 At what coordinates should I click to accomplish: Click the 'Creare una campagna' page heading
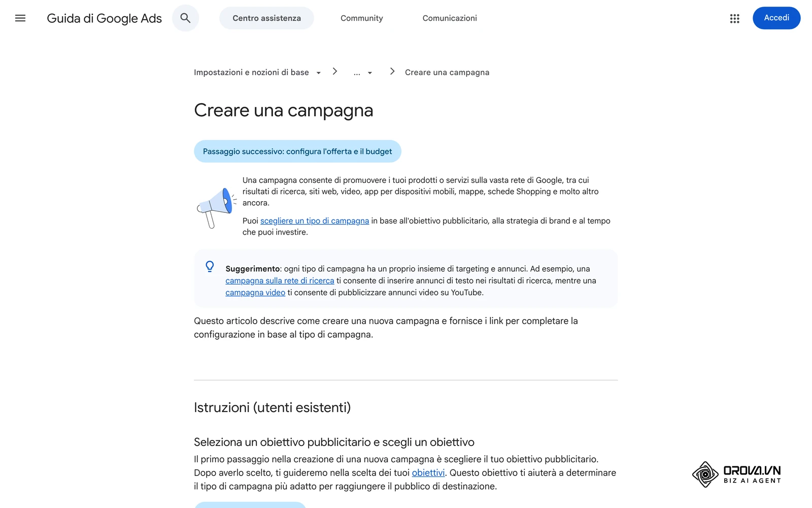(284, 110)
